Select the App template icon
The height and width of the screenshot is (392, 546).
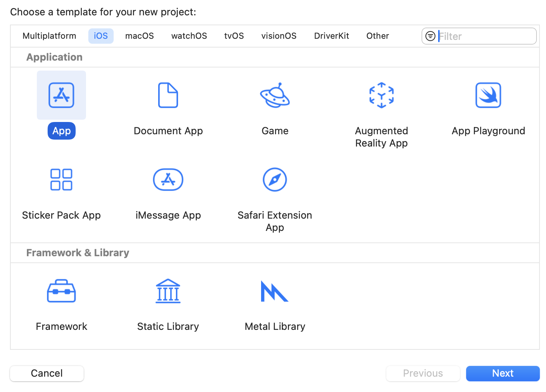click(61, 95)
